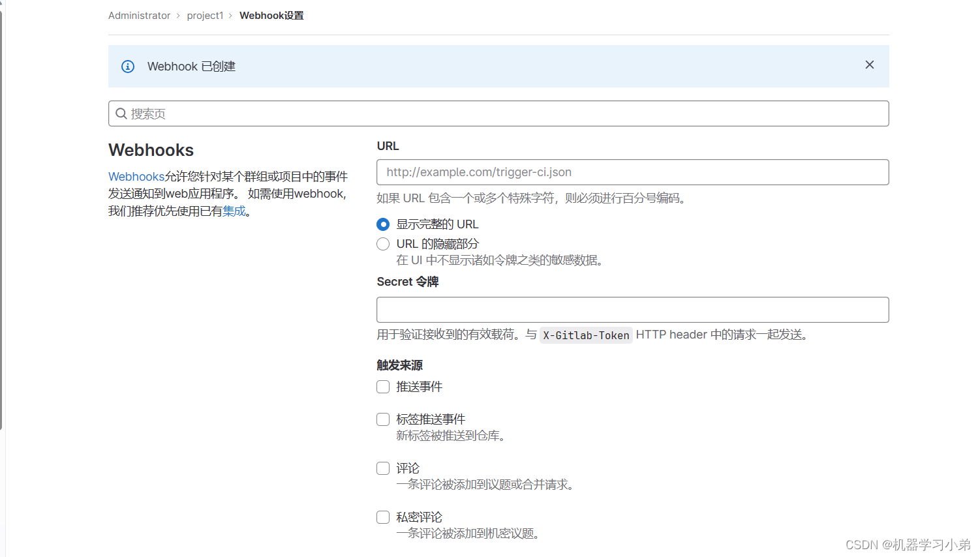Go to project1 in breadcrumb
Viewport: 980px width, 557px height.
tap(205, 16)
